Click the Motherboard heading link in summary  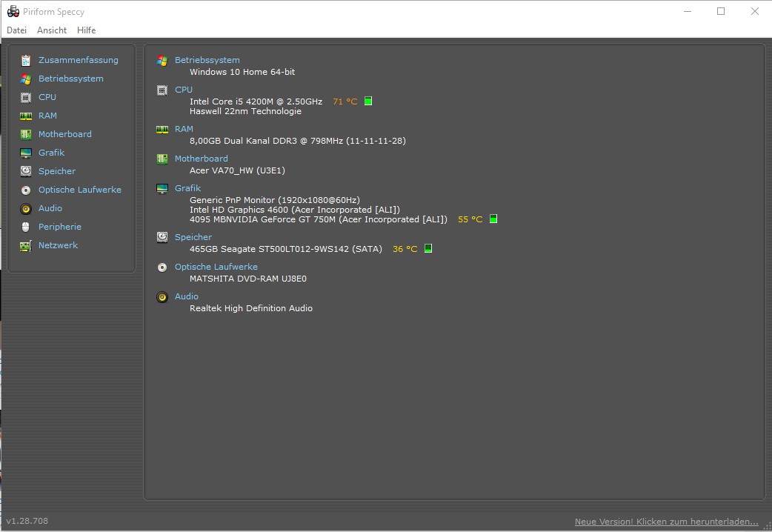point(202,159)
